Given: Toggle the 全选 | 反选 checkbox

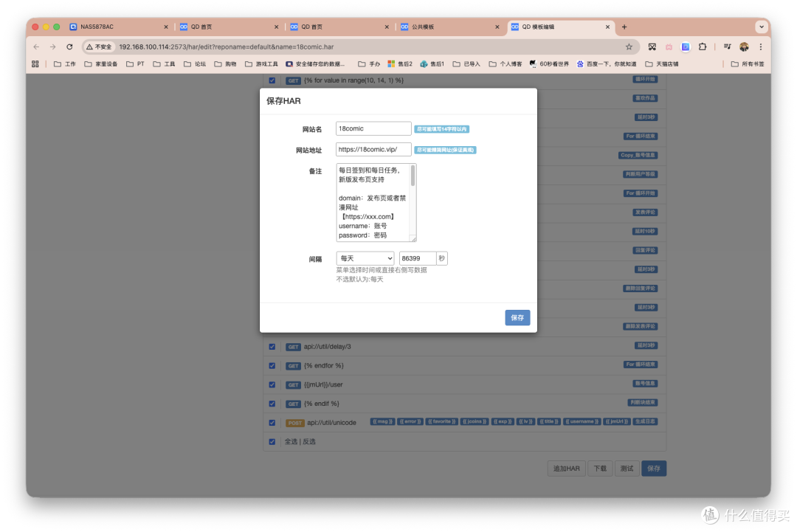Looking at the screenshot, I should (x=272, y=442).
